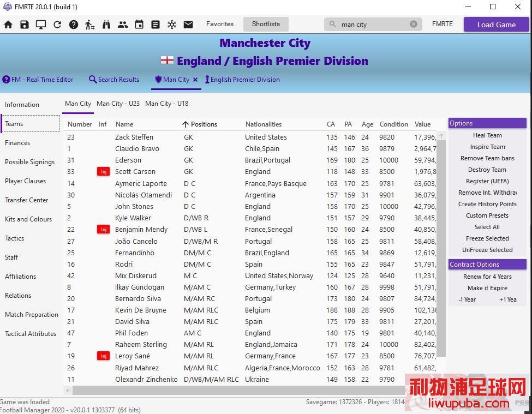Screen dimensions: 532x414
Task: Open the Tactics sidebar section
Action: [x=15, y=238]
